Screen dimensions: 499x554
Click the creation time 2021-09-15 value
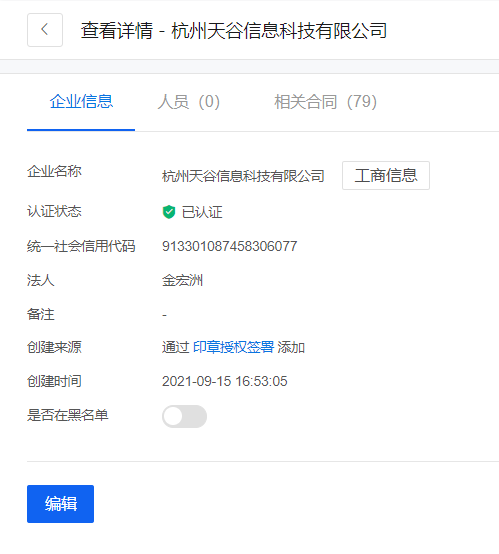[x=225, y=381]
